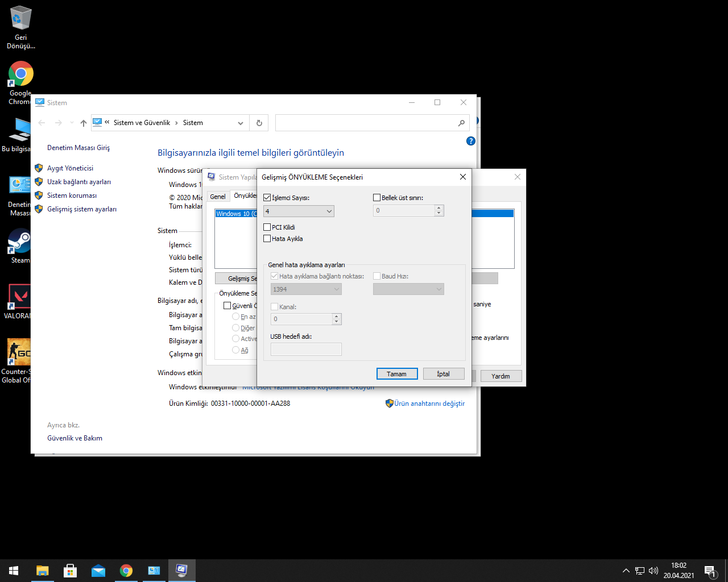Open Güvenlik ve Bakım link
Screen dimensions: 728x582
click(x=75, y=438)
